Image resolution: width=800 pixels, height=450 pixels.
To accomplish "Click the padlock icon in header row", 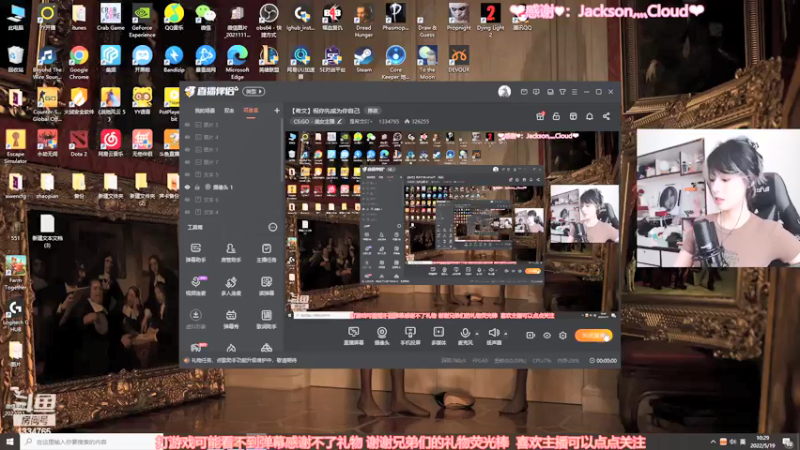I will [556, 116].
